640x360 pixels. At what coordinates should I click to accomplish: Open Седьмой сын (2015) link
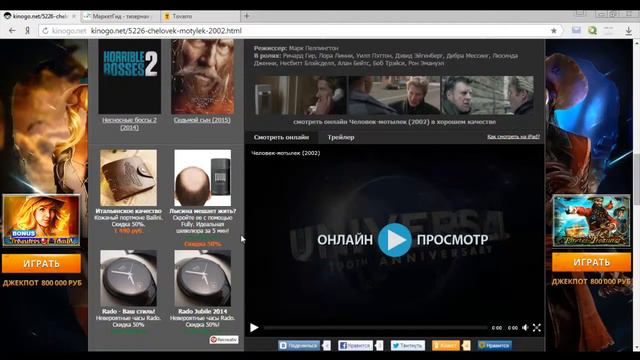(202, 120)
